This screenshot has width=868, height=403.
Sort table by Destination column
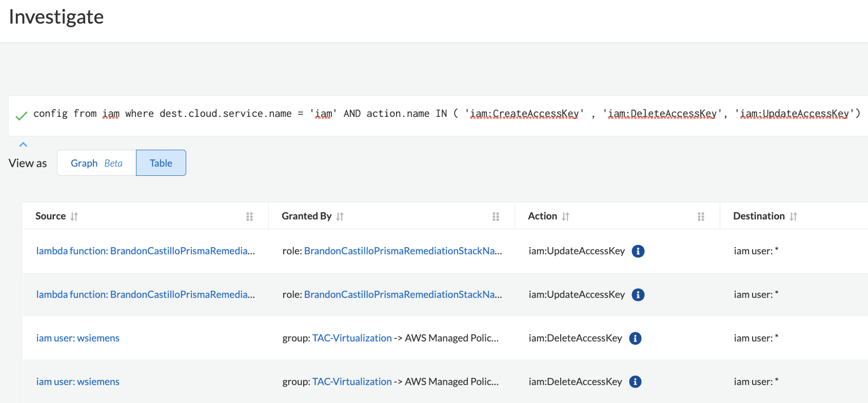tap(793, 216)
